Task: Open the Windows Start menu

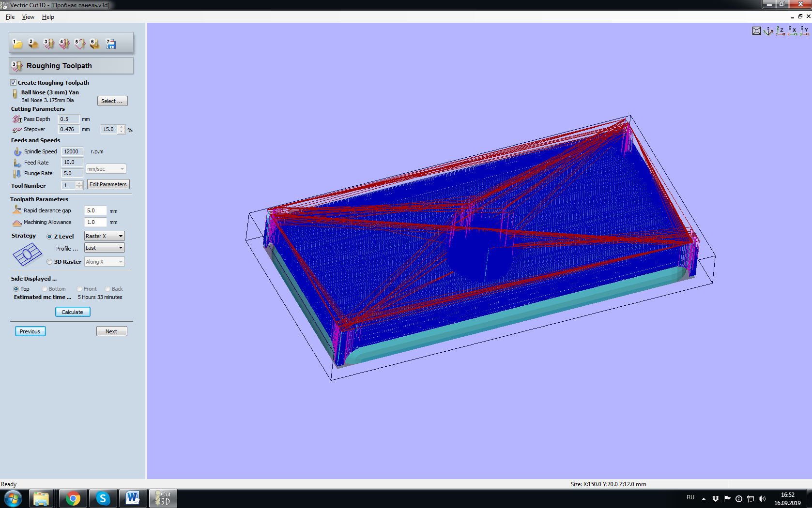Action: click(13, 498)
